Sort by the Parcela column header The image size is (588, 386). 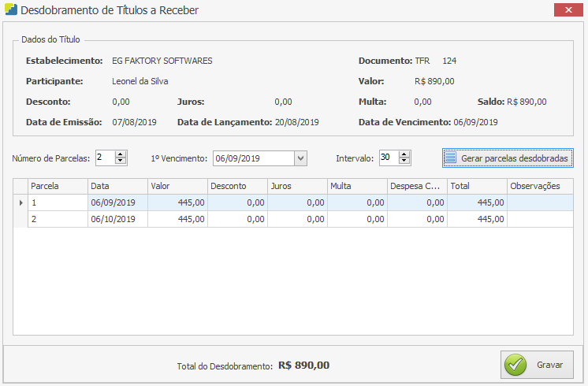(x=57, y=186)
